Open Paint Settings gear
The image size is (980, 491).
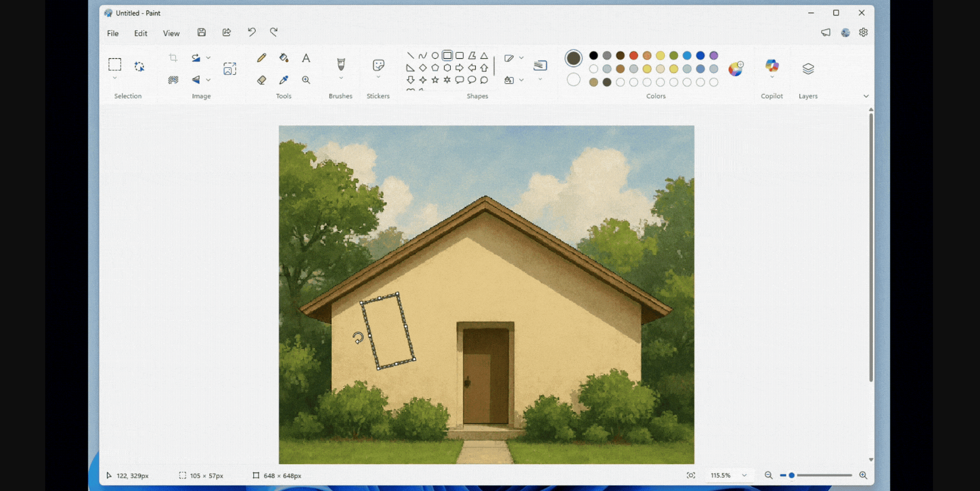(x=863, y=33)
